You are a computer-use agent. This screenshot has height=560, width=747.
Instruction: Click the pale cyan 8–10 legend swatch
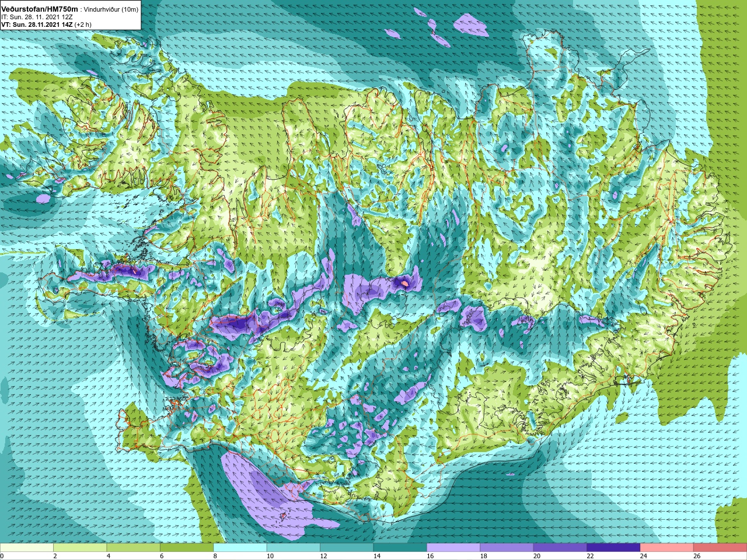pos(240,548)
